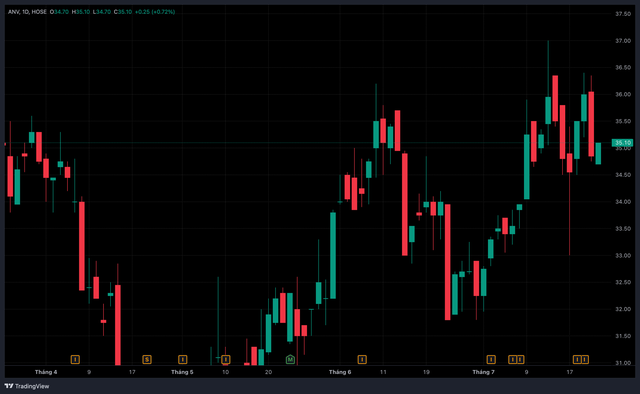The height and width of the screenshot is (394, 640).
Task: Open the I event marker above Tháng 5
Action: pyautogui.click(x=182, y=359)
